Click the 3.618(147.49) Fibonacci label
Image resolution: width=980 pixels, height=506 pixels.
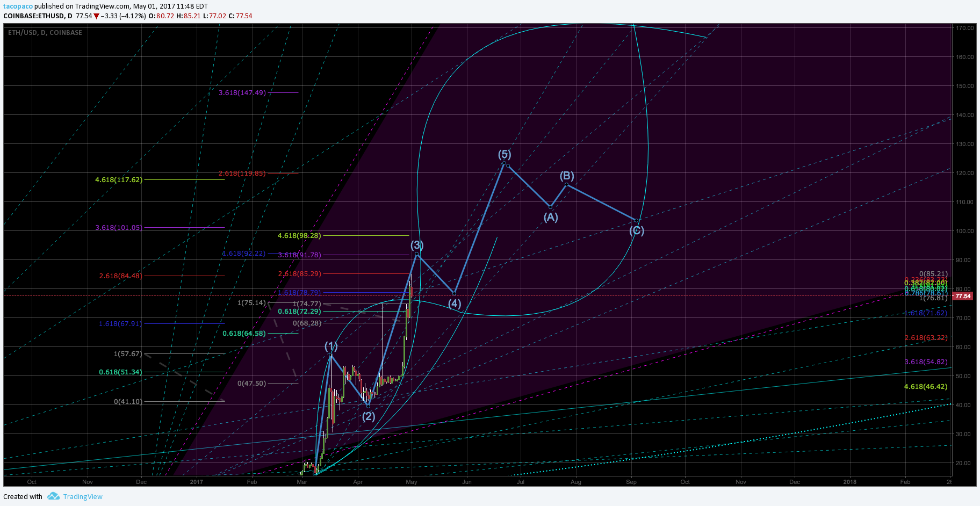point(242,93)
